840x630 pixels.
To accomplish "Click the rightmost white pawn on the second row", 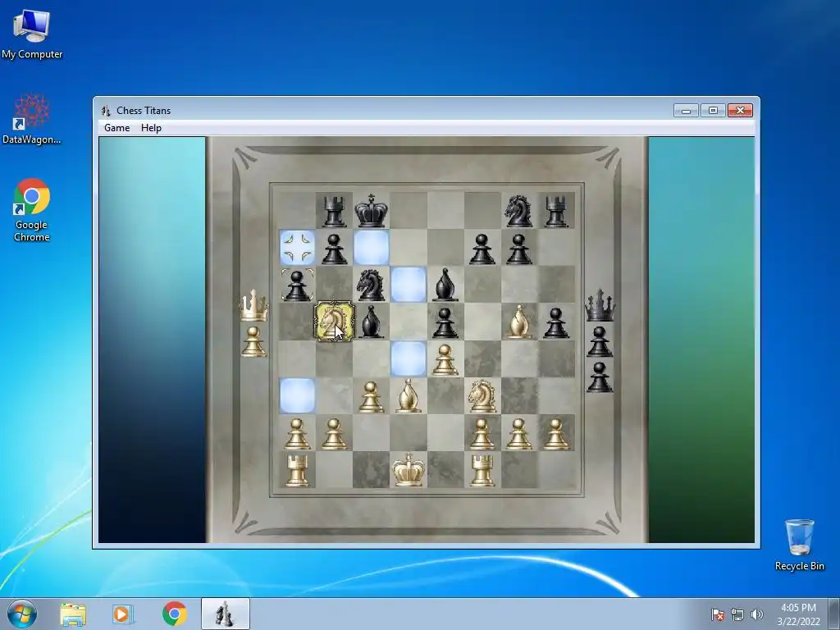I will (x=556, y=433).
